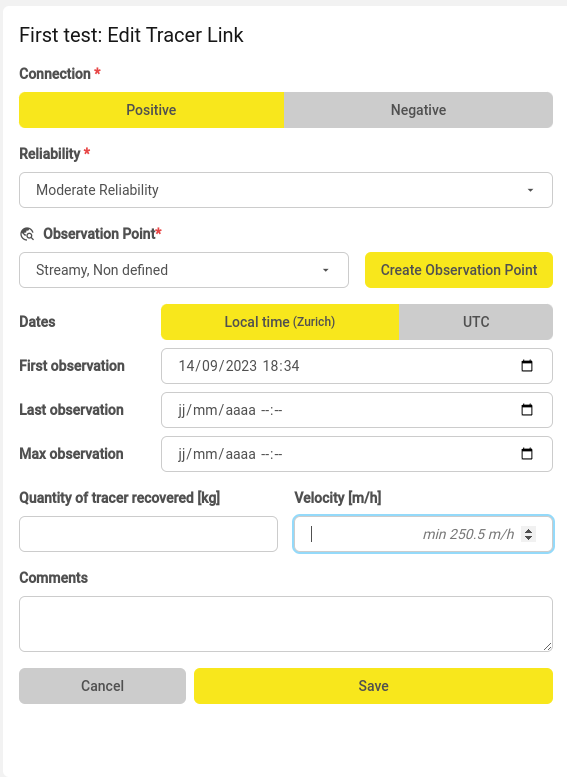Click the Save button
This screenshot has height=777, width=567.
[373, 686]
